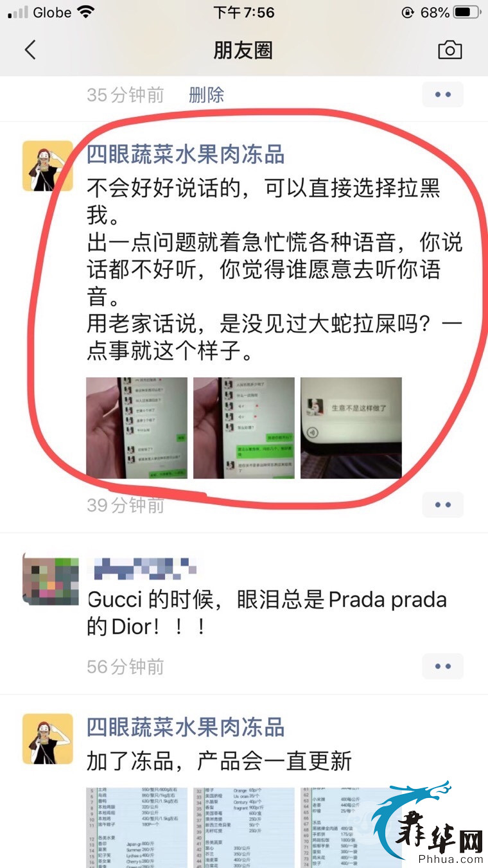Open the options dots beside 39分钟前
Viewport: 488px width, 868px height.
point(442,505)
